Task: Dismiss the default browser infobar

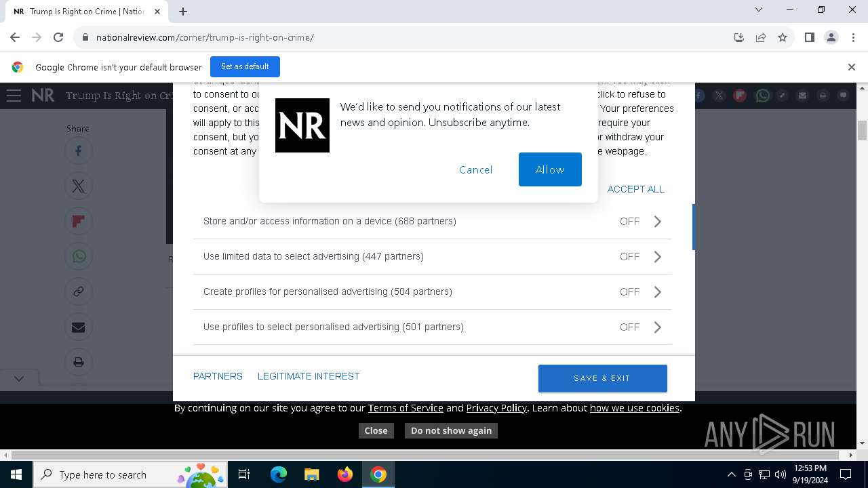Action: (852, 66)
